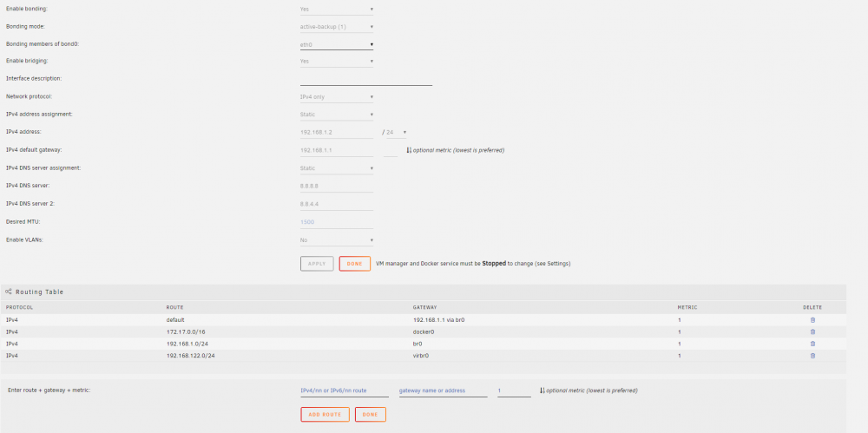Screen dimensions: 868x433
Task: Click the gateway optional metric field
Action: 391,150
